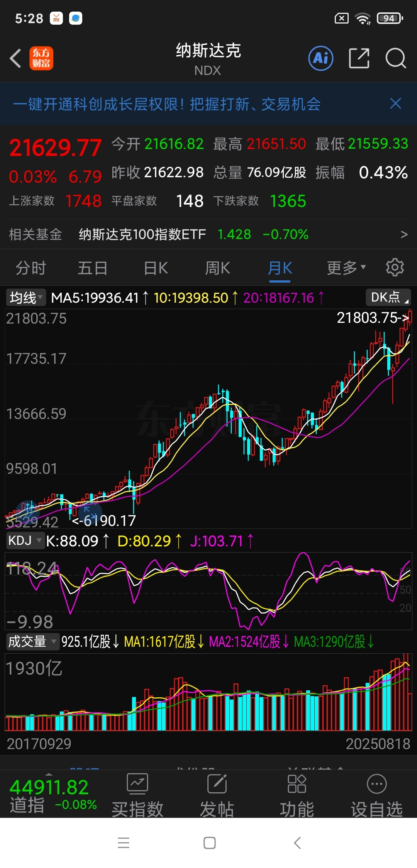Screen dimensions: 417x868
Task: Tap the Wi-Fi status icon
Action: tap(363, 18)
